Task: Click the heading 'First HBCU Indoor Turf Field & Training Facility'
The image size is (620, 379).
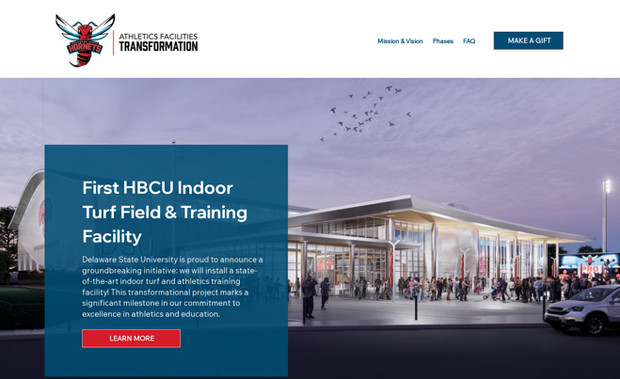Action: point(165,212)
